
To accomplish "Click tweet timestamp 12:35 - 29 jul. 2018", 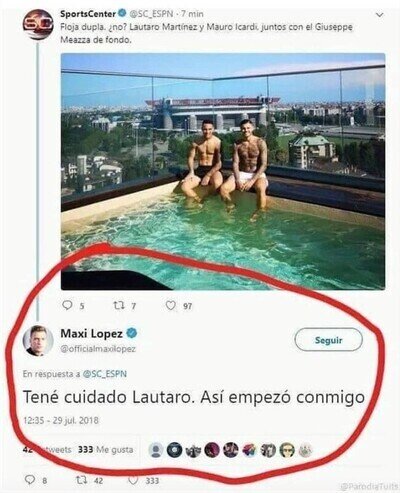I will [61, 420].
